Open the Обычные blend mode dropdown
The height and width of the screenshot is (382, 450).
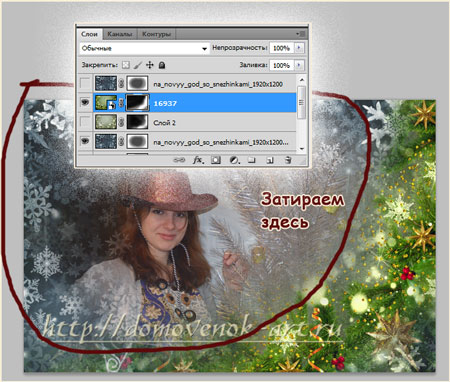coord(144,48)
